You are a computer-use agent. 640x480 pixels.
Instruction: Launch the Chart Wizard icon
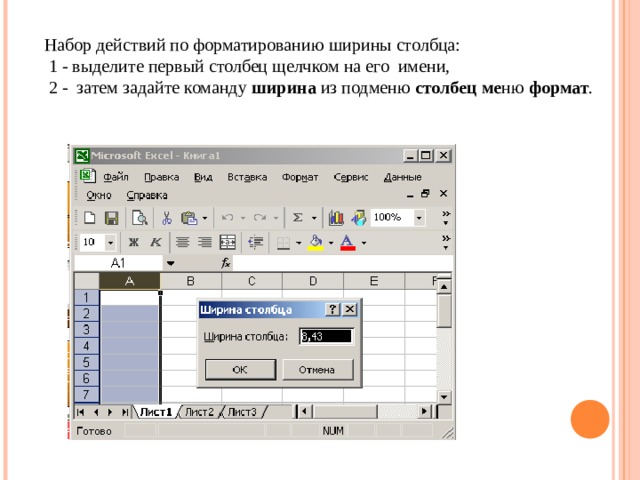336,218
